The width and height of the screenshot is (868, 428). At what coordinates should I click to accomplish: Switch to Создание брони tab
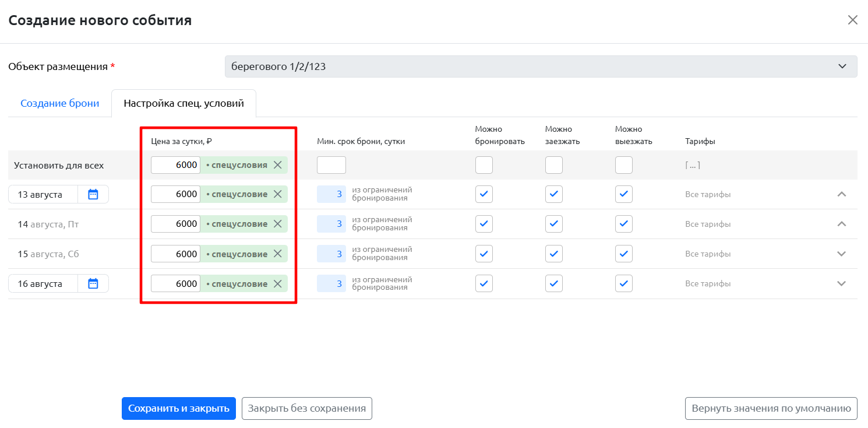tap(60, 103)
